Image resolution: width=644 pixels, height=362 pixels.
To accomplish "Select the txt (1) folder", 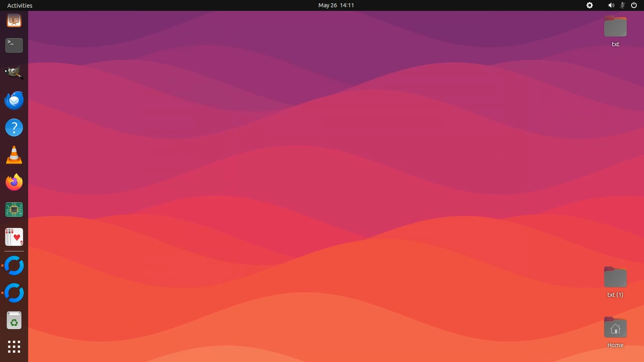I will (615, 278).
